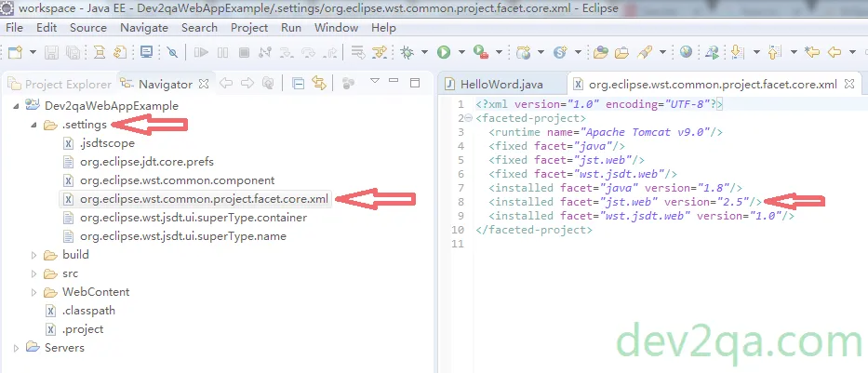The width and height of the screenshot is (868, 373).
Task: Click the Step Into icon
Action: pos(287,53)
